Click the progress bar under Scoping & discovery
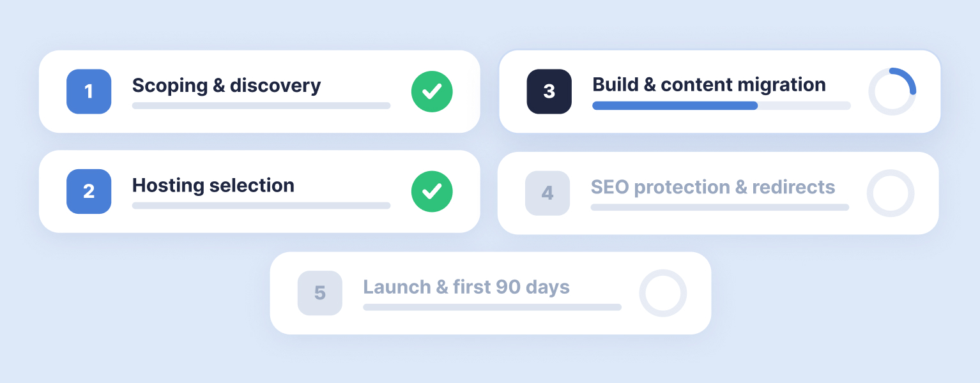The image size is (980, 383). coord(261,106)
